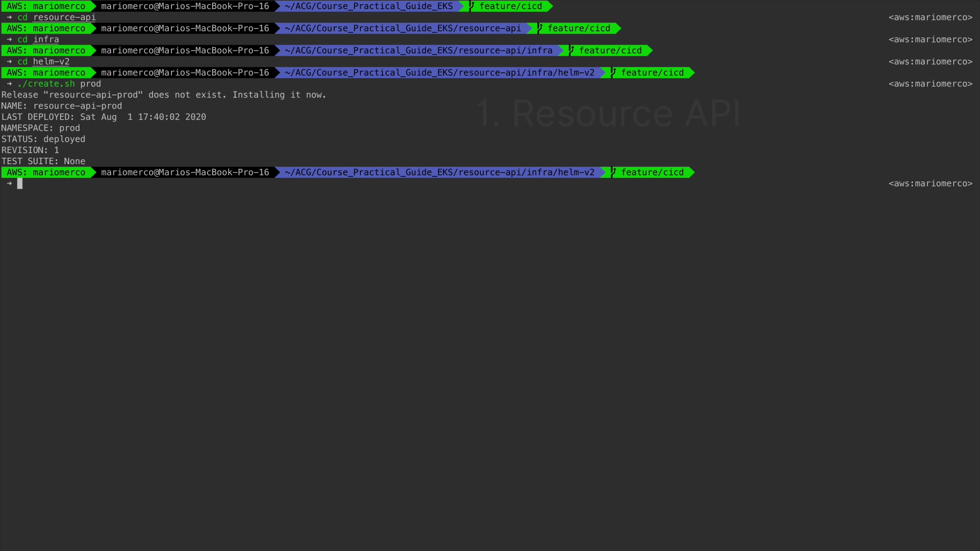Click the arrow prompt before 'cd helm-v2'
The height and width of the screenshot is (551, 980).
[x=9, y=62]
